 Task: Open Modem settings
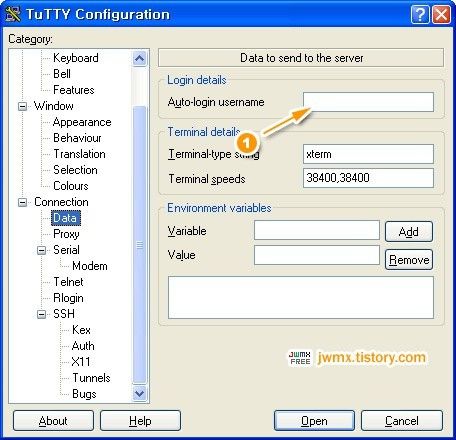click(x=90, y=266)
